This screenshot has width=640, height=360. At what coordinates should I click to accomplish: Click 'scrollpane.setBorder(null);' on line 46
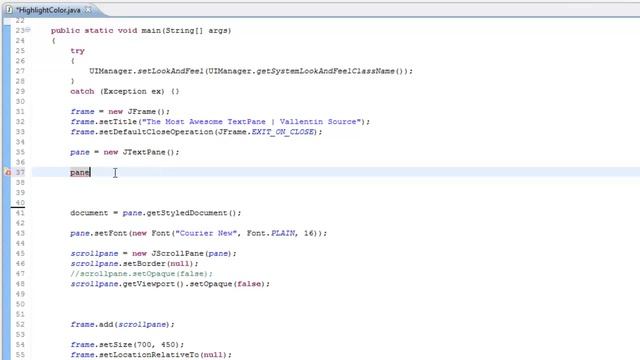click(134, 264)
